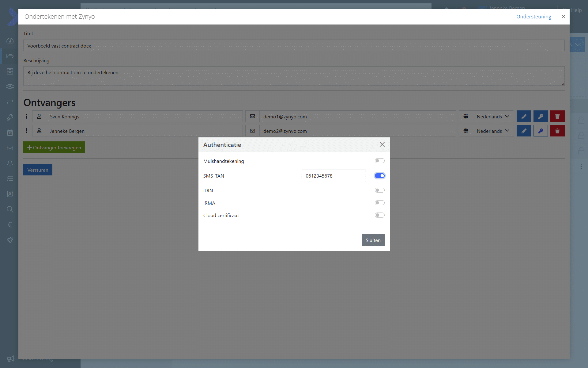Close the Authenticatie dialog
The image size is (588, 368).
pos(382,144)
